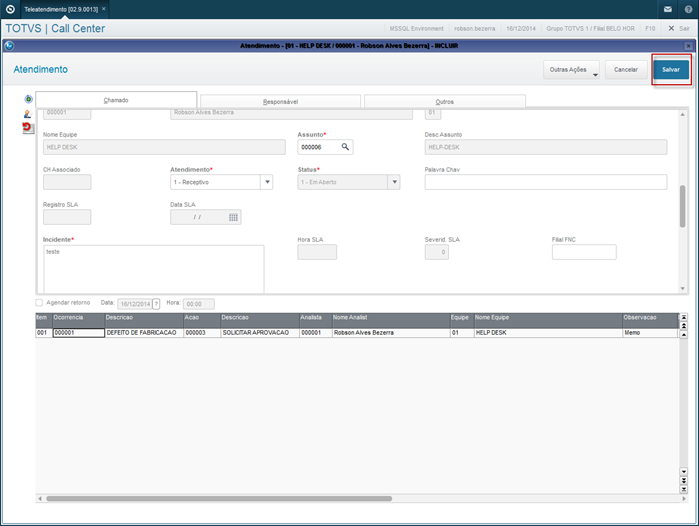Move grid up one row with the single up arrow
699x526 pixels.
coord(683,334)
